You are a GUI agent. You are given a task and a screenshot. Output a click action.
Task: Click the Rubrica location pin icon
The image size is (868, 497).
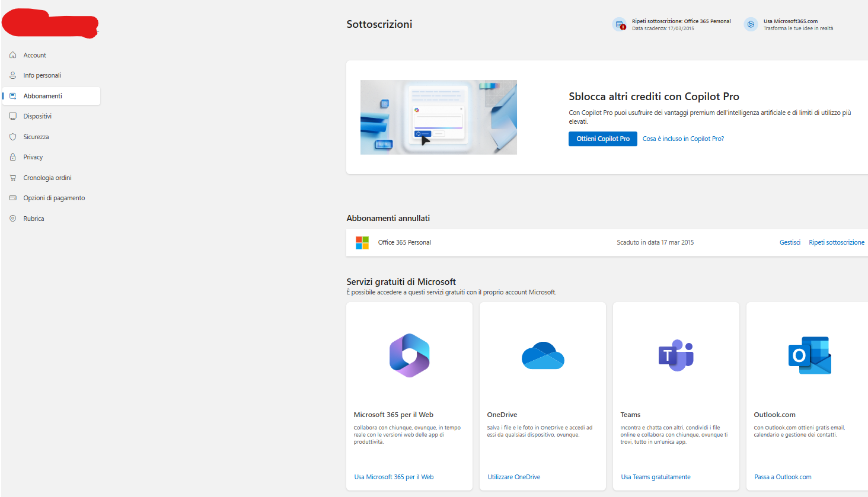pyautogui.click(x=13, y=219)
